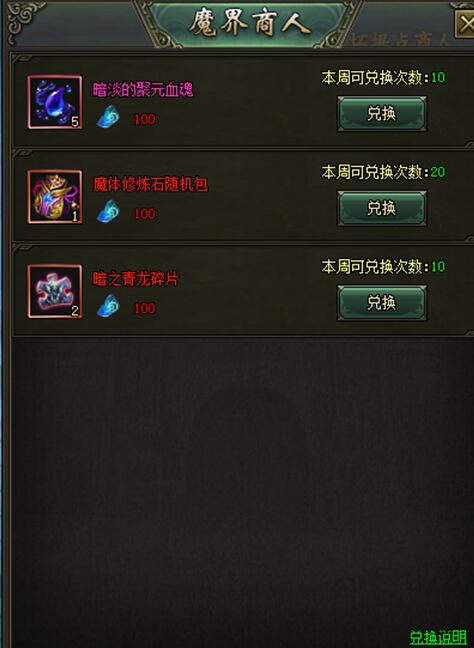
Task: Close the 魔界商人 window
Action: (x=465, y=24)
